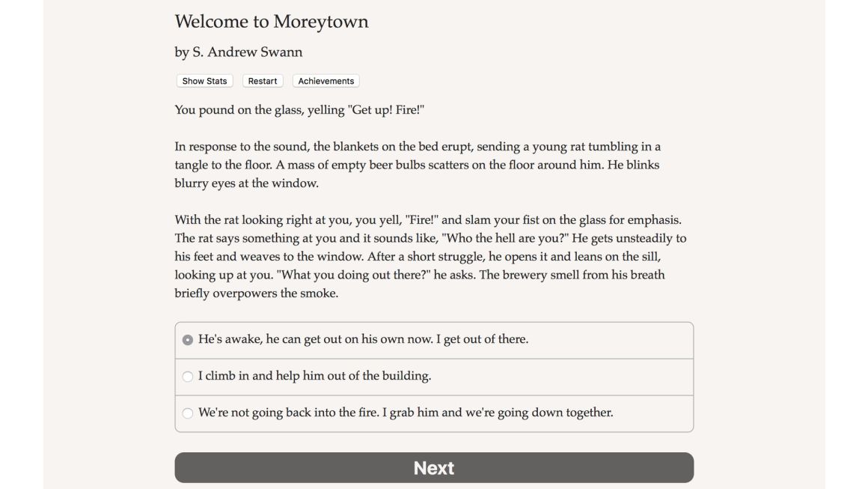Click the author line "by S. Andrew Swann"
Image resolution: width=868 pixels, height=489 pixels.
tap(239, 52)
